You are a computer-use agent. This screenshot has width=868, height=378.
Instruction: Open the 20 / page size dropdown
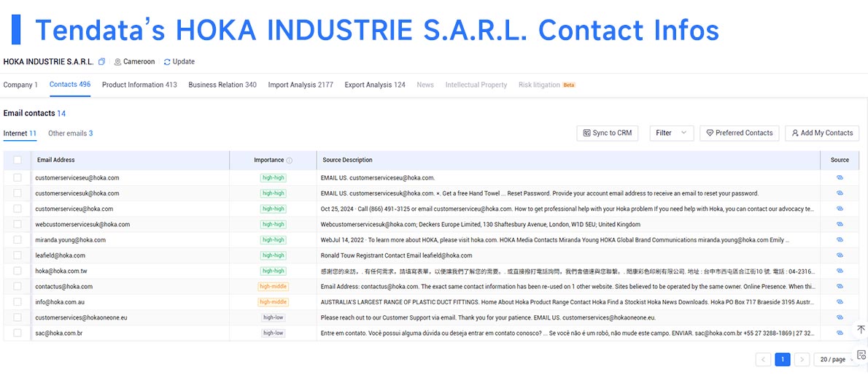(836, 359)
